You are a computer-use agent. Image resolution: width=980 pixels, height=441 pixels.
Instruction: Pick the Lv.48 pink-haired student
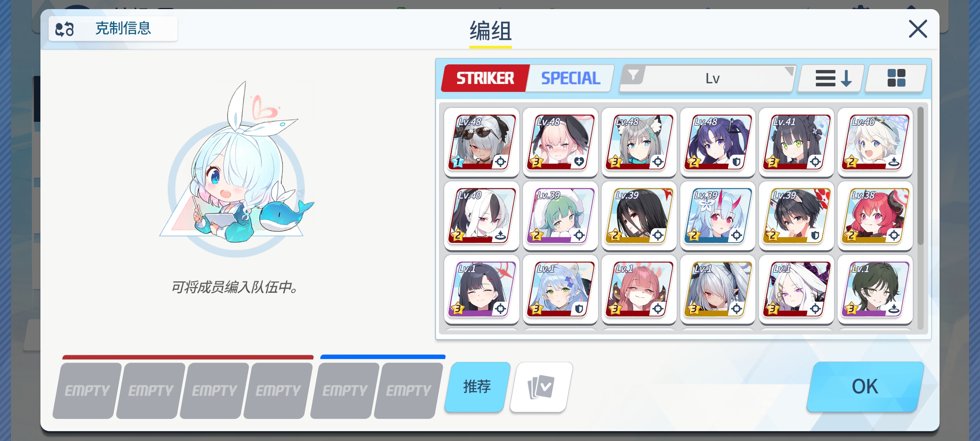[x=560, y=142]
